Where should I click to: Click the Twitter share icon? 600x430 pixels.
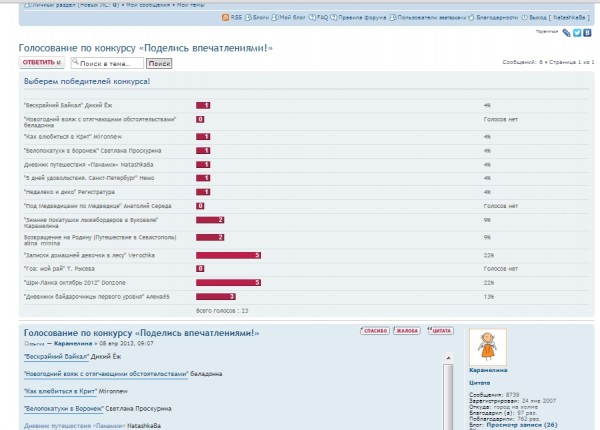(x=577, y=33)
